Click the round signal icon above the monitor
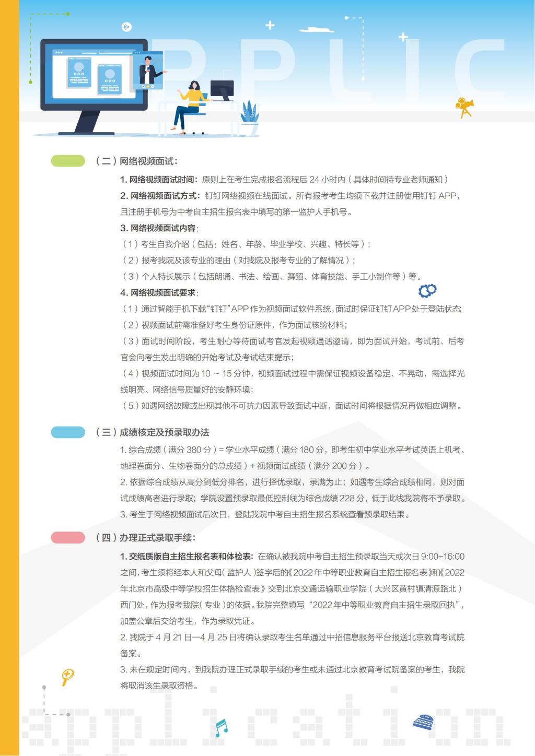 [126, 27]
